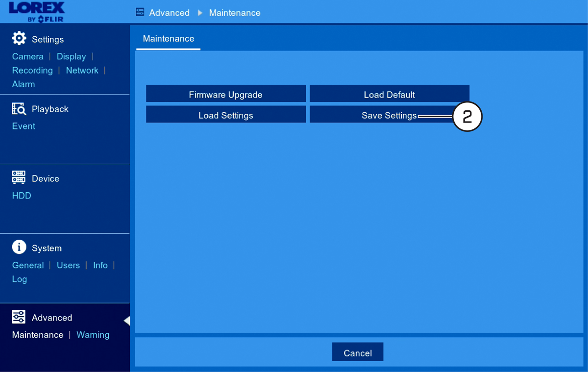Open the Users page
Screen dimensions: 588x372
click(68, 265)
